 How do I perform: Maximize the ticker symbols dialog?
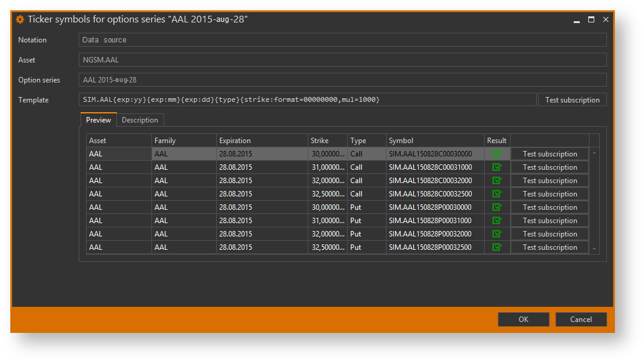pos(591,19)
